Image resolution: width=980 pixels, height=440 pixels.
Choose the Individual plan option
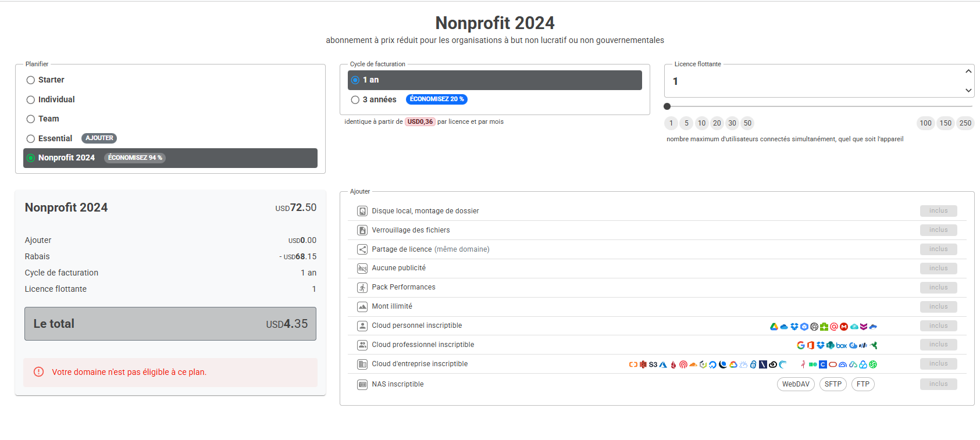coord(31,100)
